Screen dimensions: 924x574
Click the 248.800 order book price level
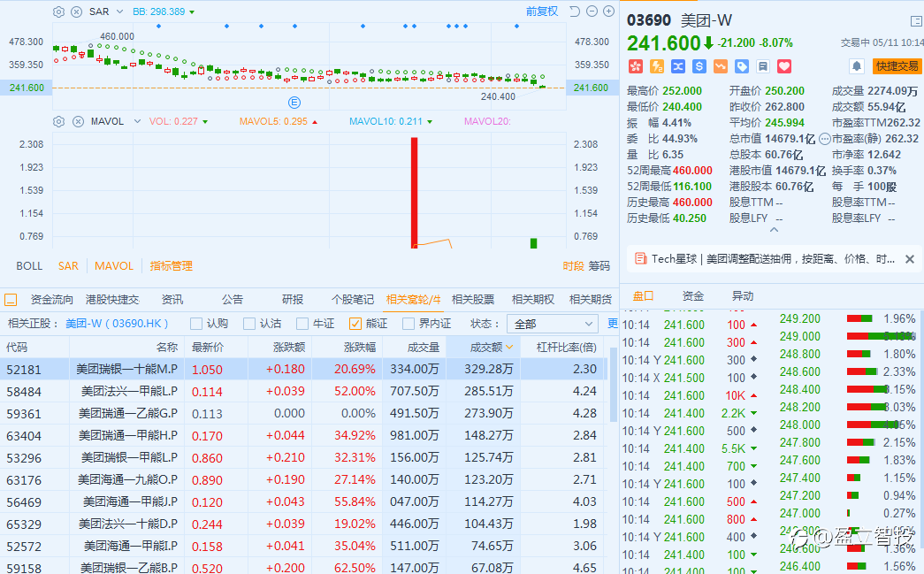point(799,354)
